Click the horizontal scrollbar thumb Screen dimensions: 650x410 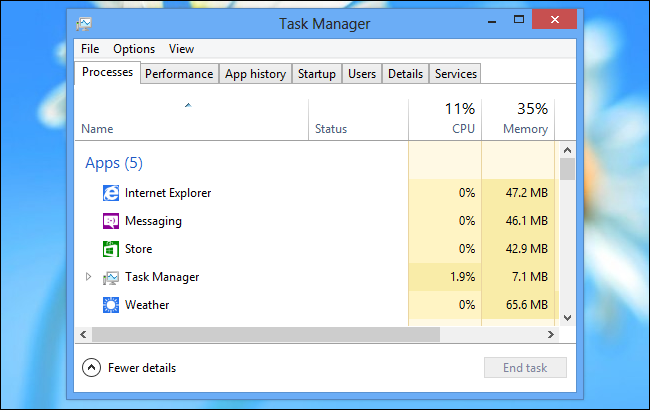tap(266, 335)
